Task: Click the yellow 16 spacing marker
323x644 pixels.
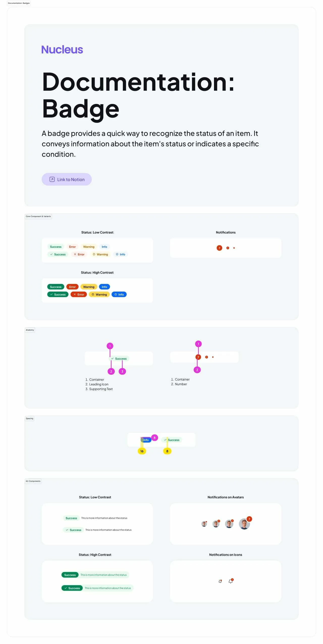Action: 142,451
